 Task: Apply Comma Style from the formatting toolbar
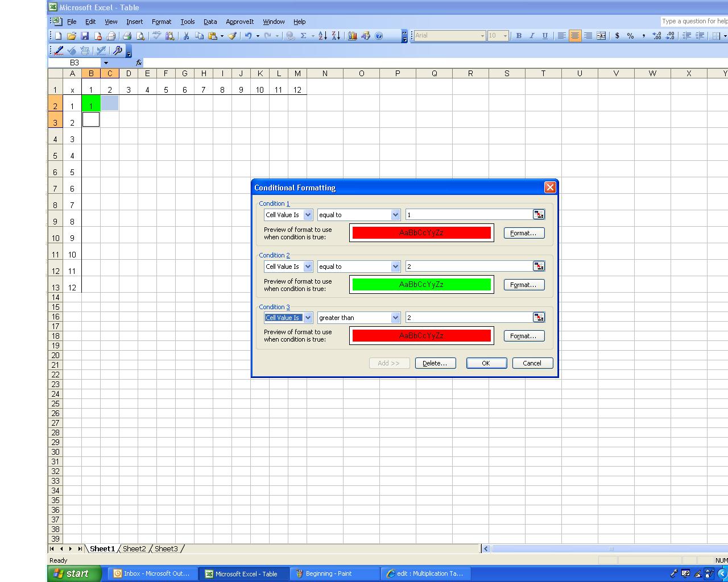[643, 36]
